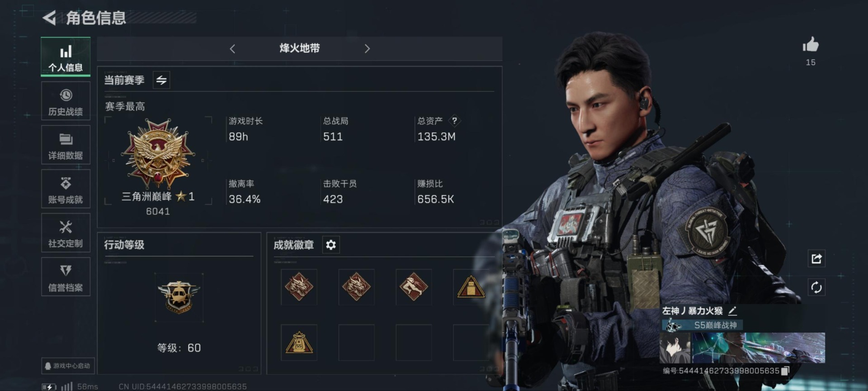
Task: Share the character profile via share icon
Action: click(x=816, y=259)
